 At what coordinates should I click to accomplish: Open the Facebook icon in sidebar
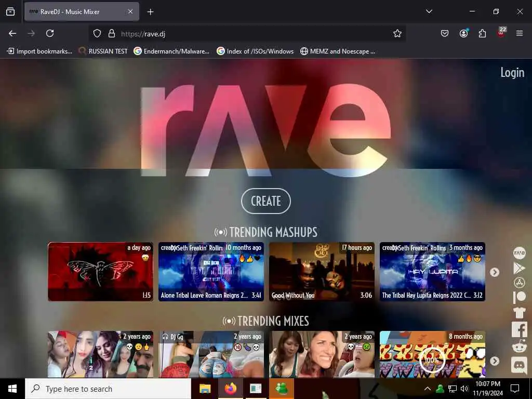[x=520, y=329]
